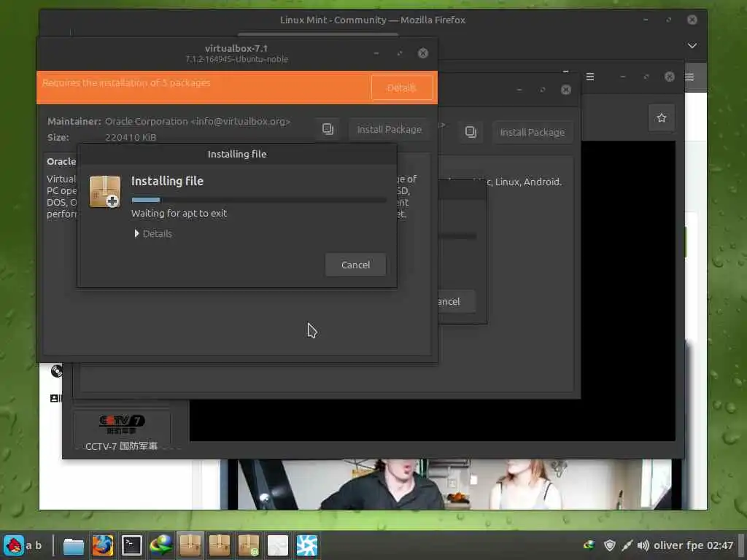
Task: Click the disc icon in the left sidebar of the page
Action: point(57,371)
